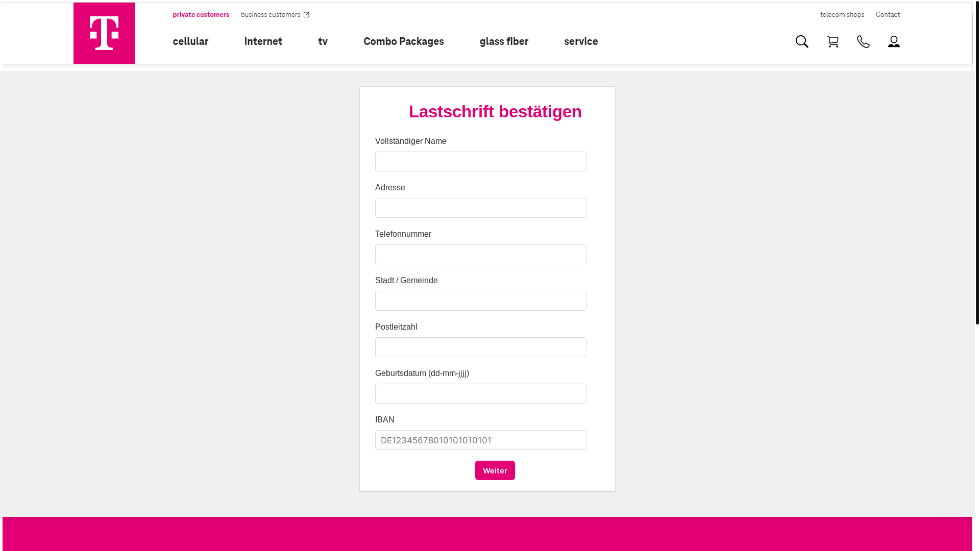The image size is (980, 551).
Task: Open the business customers link
Action: (271, 15)
